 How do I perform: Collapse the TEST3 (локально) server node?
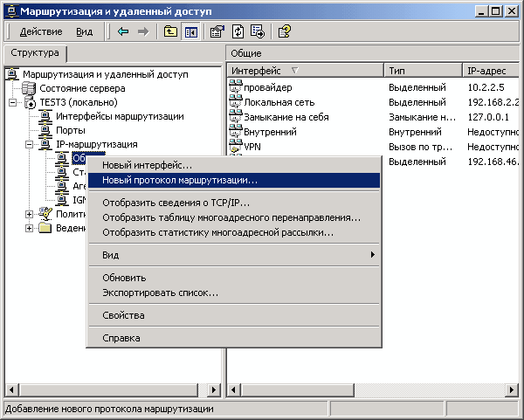click(x=12, y=102)
